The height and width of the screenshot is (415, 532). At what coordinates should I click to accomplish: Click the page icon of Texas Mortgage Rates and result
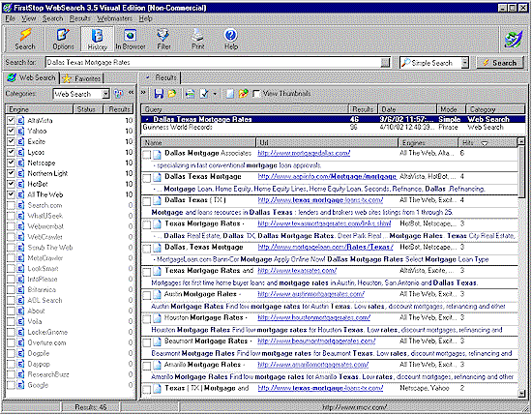click(x=157, y=272)
